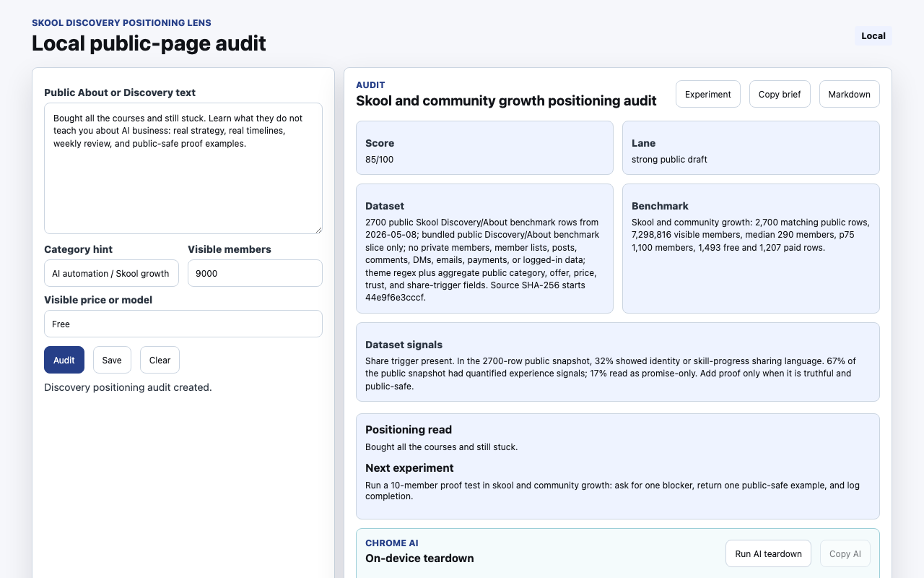Focus the Public About or Discovery text area
Viewport: 924px width, 578px height.
coord(183,168)
